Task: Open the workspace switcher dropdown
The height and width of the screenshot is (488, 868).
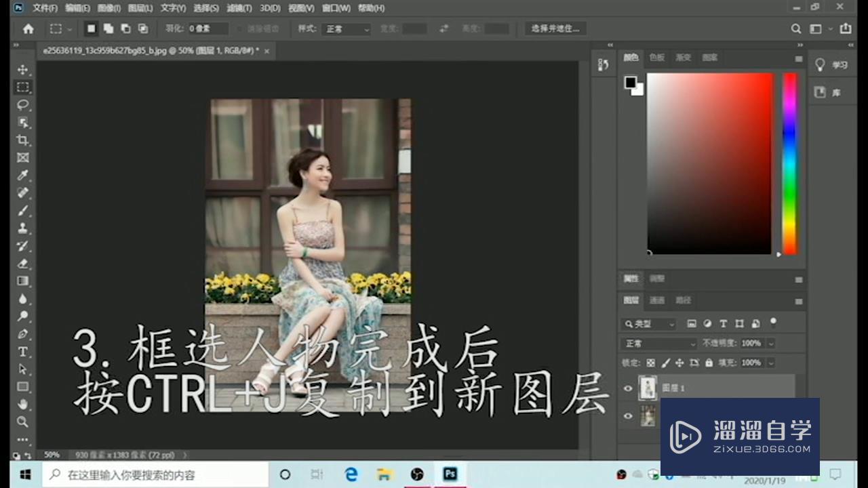Action: coord(819,29)
